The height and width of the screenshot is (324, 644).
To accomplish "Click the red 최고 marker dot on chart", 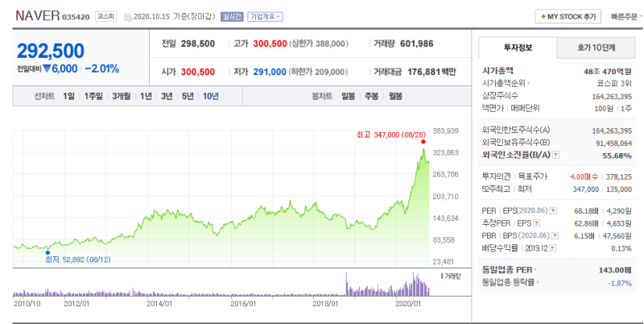I will tap(423, 141).
